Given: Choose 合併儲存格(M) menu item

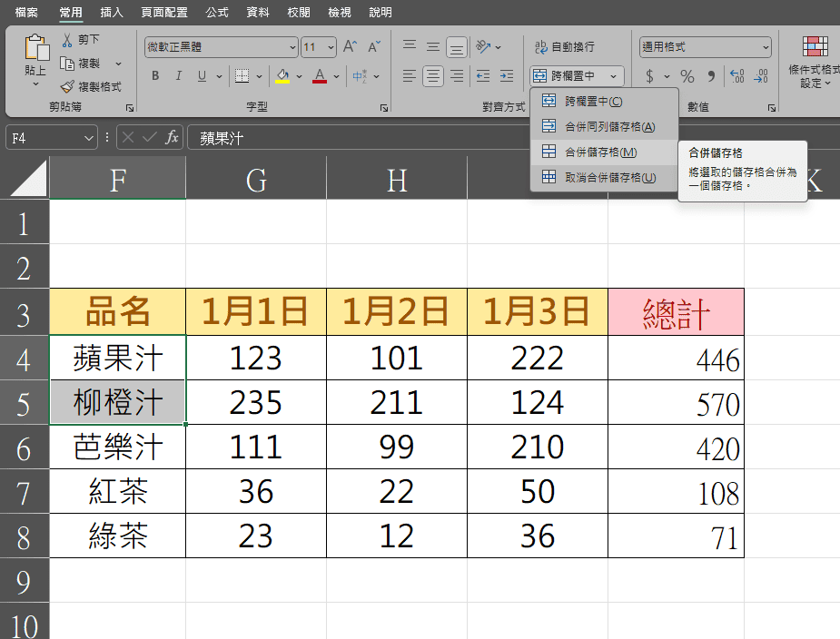Looking at the screenshot, I should pos(604,152).
